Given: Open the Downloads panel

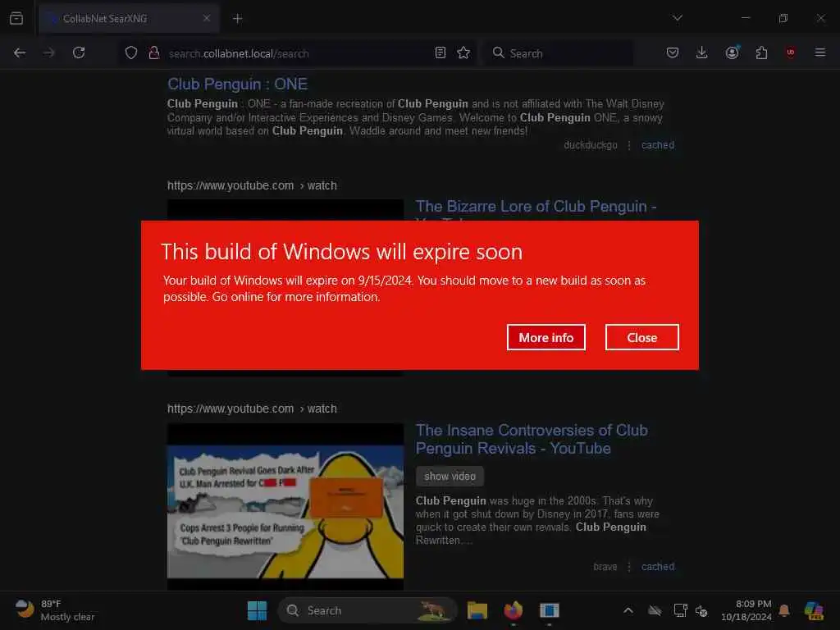Looking at the screenshot, I should 702,52.
